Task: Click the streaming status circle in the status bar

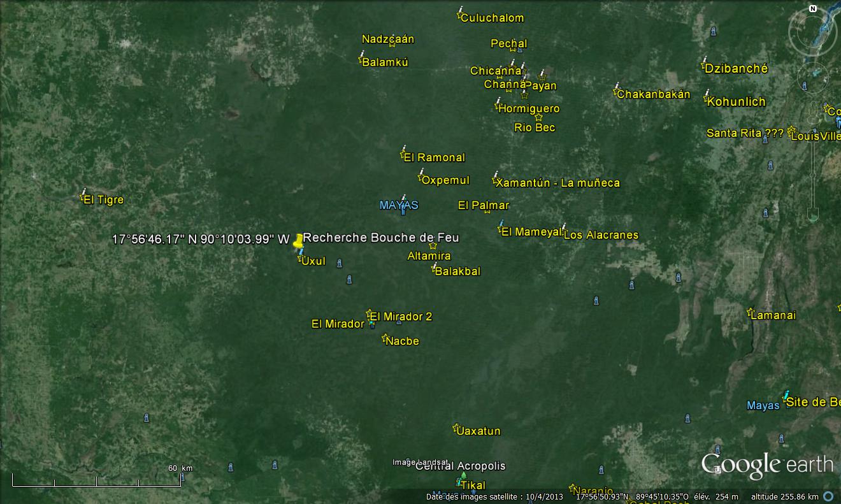Action: (x=828, y=496)
